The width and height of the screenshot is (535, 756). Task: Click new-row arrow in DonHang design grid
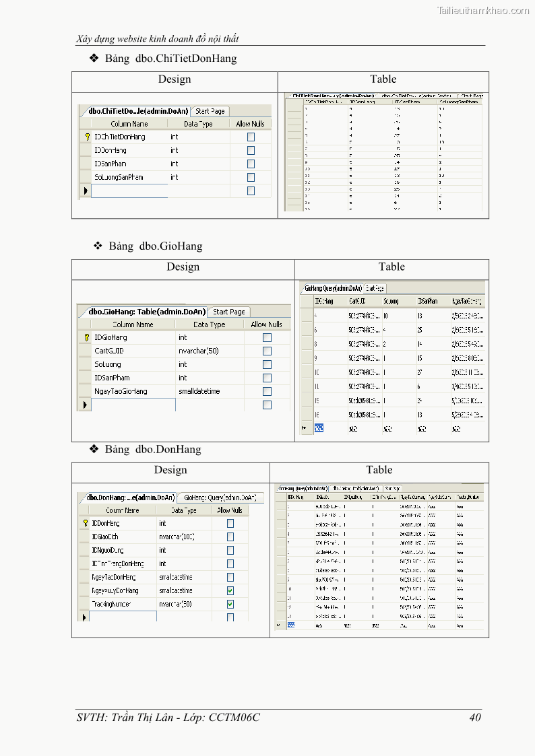84,617
